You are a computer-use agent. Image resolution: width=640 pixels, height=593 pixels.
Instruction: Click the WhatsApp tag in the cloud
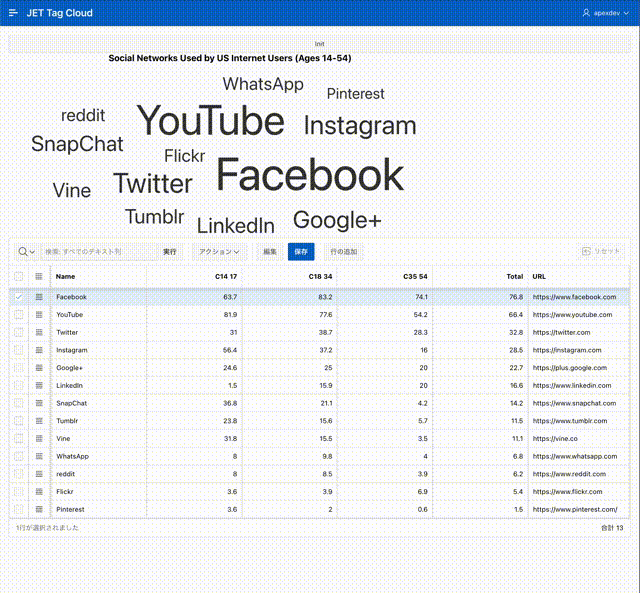pyautogui.click(x=263, y=85)
